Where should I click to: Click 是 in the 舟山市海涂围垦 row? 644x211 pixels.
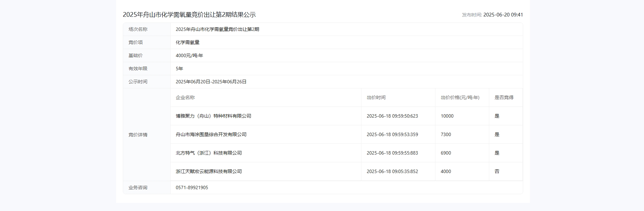click(497, 134)
